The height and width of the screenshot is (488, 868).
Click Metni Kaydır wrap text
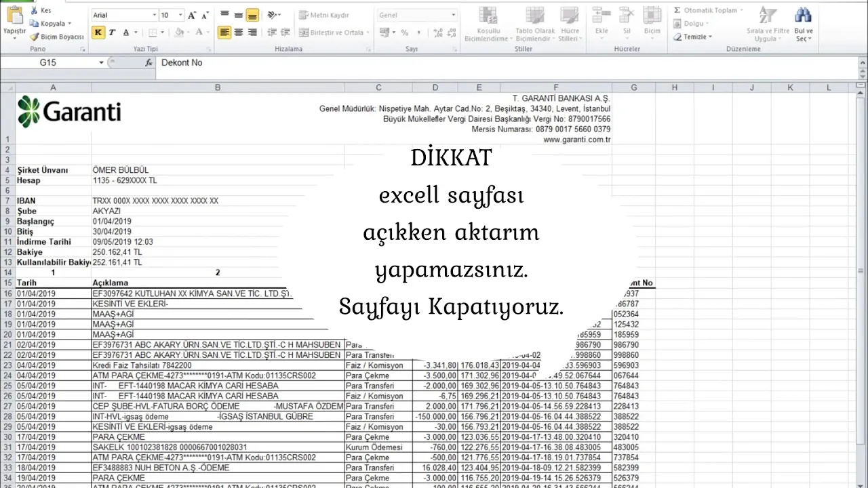tap(324, 15)
